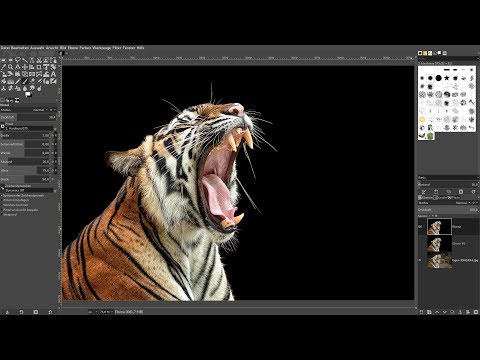Select the Bucket Fill tool
The width and height of the screenshot is (480, 360).
click(3, 81)
